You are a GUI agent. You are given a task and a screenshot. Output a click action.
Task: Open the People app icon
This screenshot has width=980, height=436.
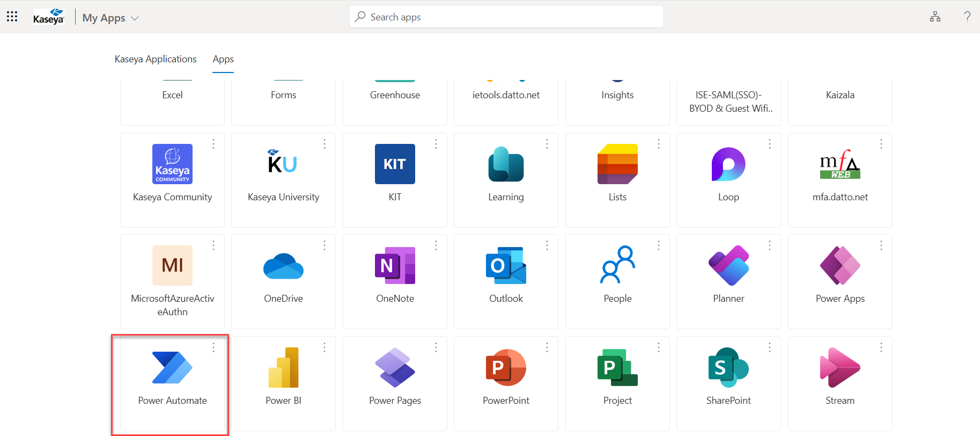[617, 264]
